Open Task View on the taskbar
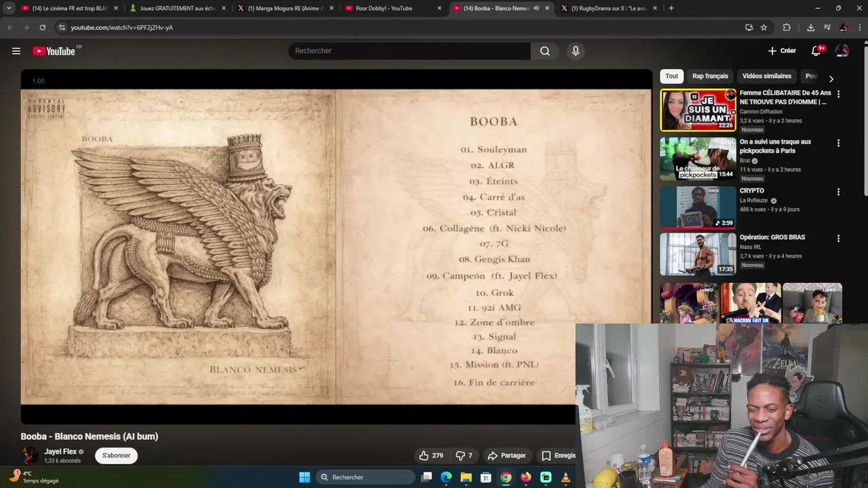 [427, 477]
